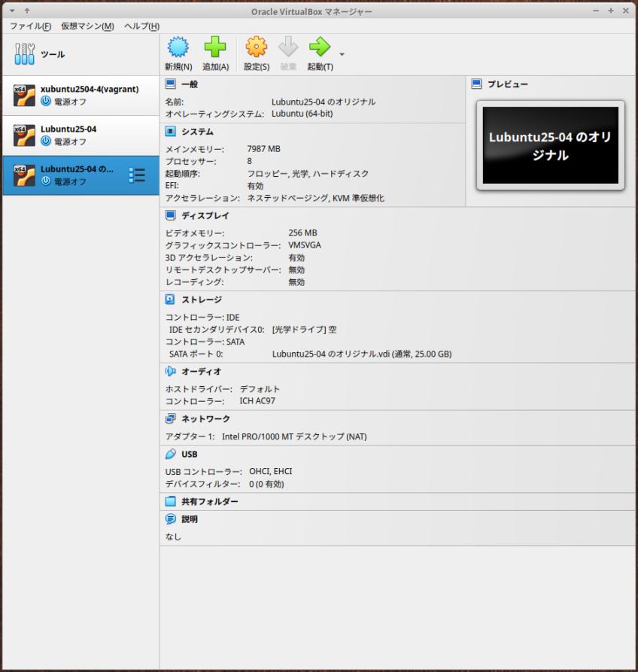Click the 'OHCI, EHCI' USB controller value
The width and height of the screenshot is (638, 672).
[271, 471]
